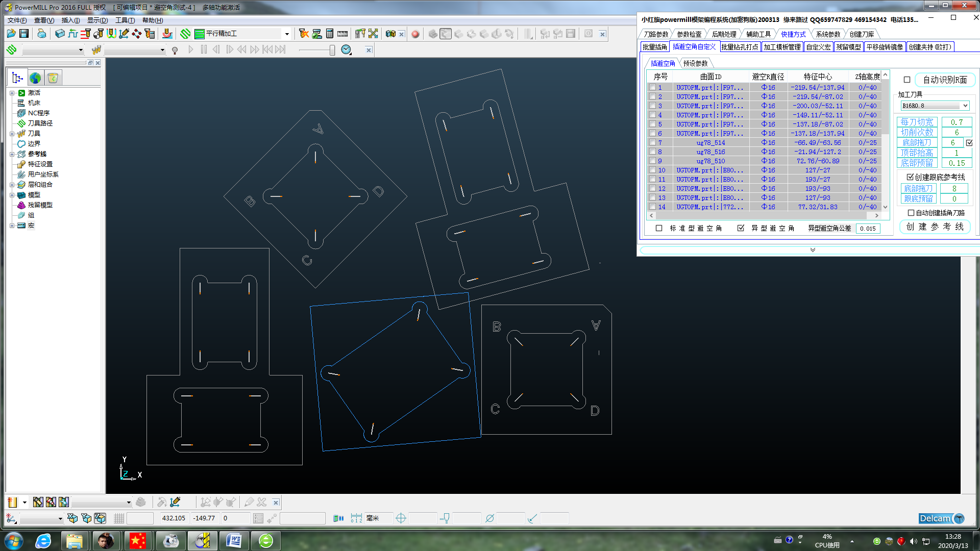This screenshot has height=551, width=980.
Task: Enable the 自动识别R面 checkbox
Action: click(907, 80)
